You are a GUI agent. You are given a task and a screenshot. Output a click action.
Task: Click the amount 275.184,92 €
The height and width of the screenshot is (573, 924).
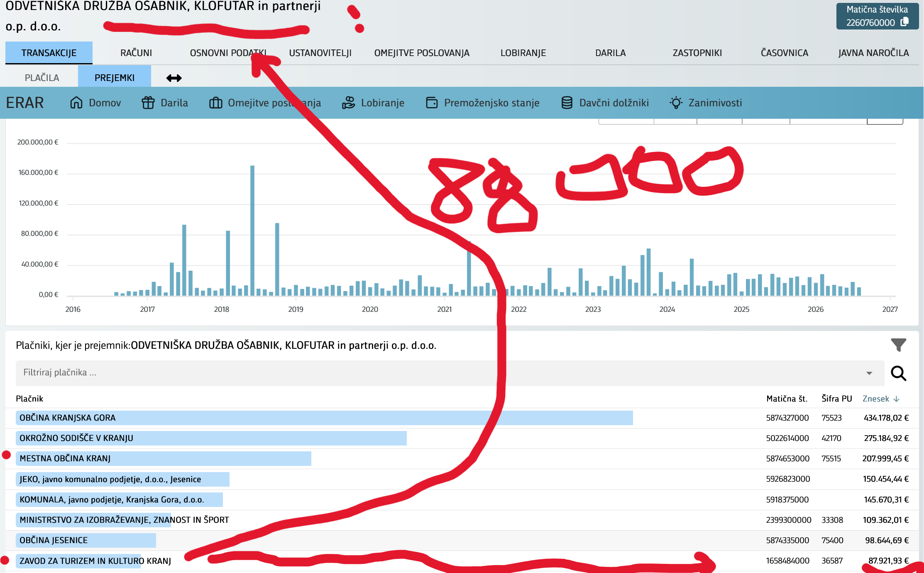click(x=886, y=438)
